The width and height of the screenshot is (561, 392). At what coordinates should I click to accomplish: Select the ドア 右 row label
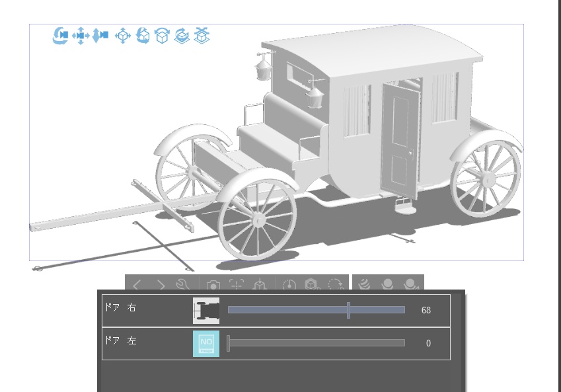tap(120, 307)
